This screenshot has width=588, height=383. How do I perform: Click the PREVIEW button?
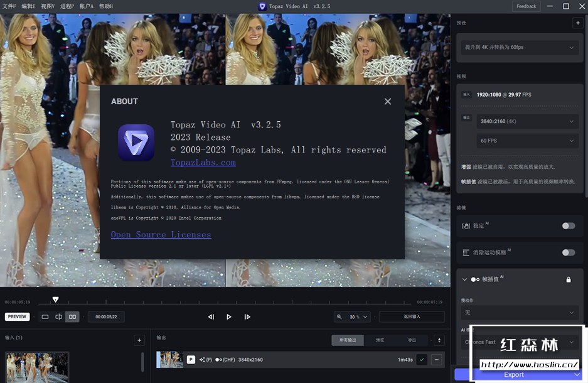17,316
